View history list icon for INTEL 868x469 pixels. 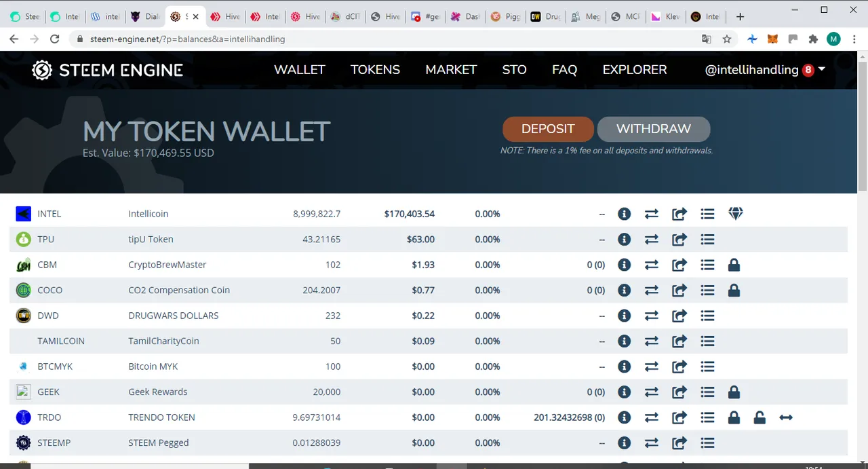click(707, 214)
